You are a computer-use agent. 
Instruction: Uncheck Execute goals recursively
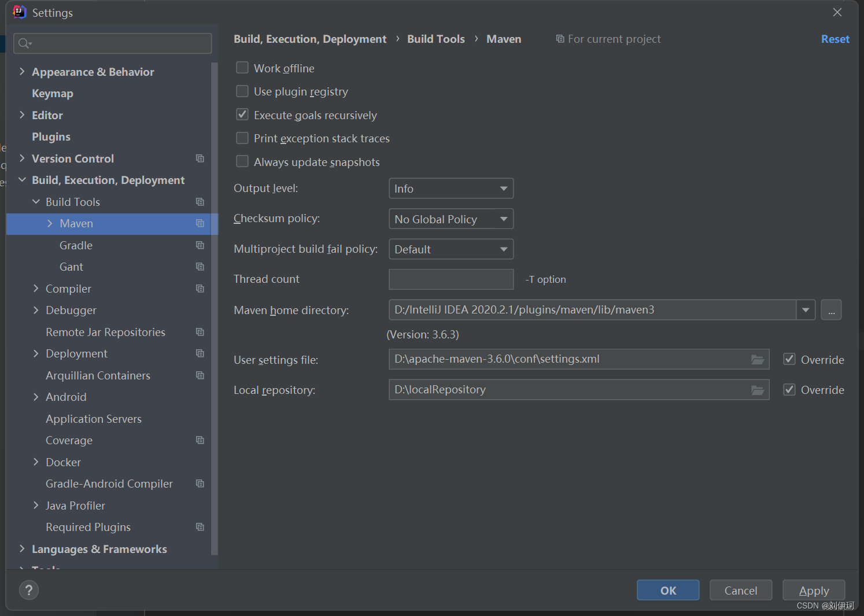pos(242,115)
